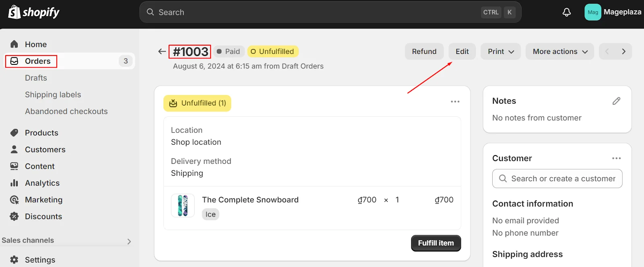Click the Fulfill item button
Viewport: 644px width, 267px height.
click(x=436, y=243)
